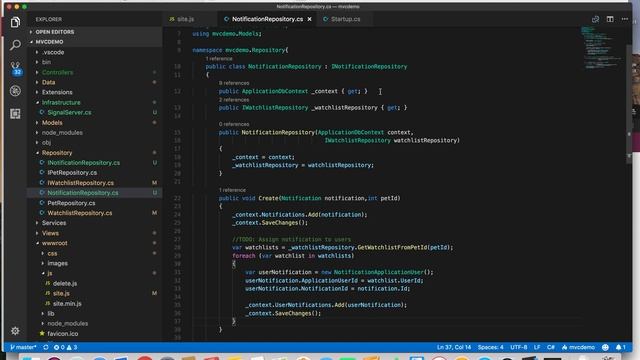Screen dimensions: 640x360
Task: Open the feedback smiley in status bar
Action: tap(605, 347)
